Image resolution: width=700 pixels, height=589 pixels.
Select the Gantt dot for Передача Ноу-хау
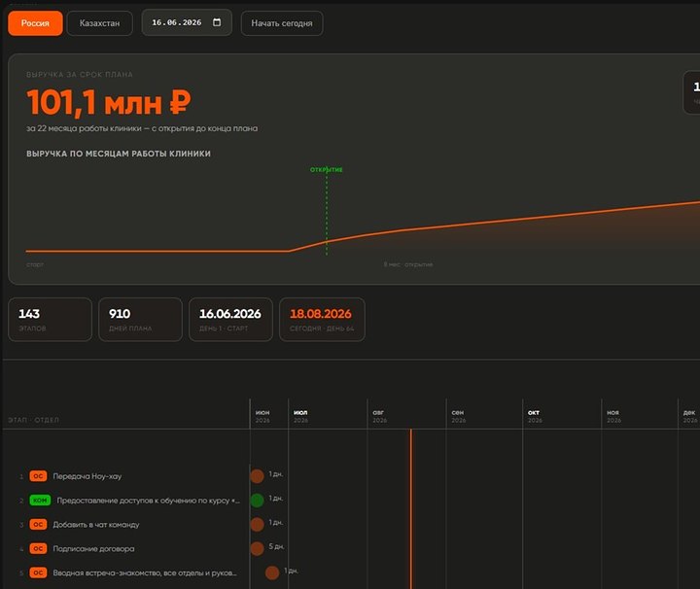click(257, 476)
